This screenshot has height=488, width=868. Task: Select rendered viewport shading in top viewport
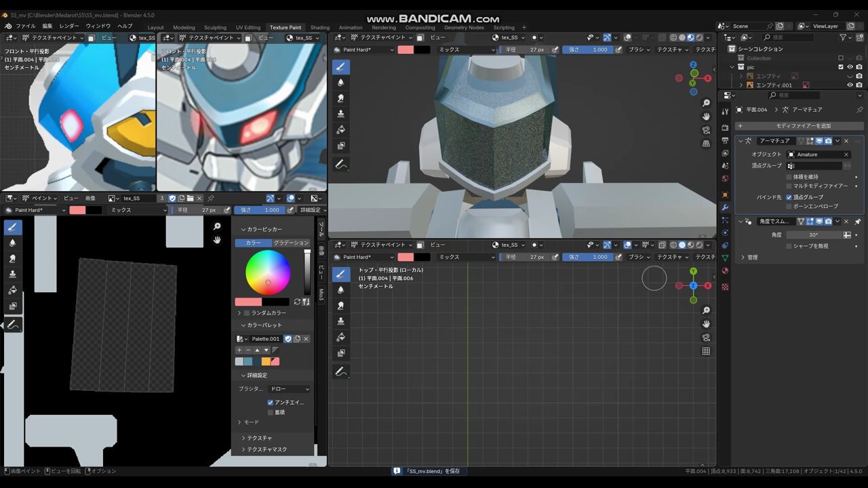[x=700, y=38]
